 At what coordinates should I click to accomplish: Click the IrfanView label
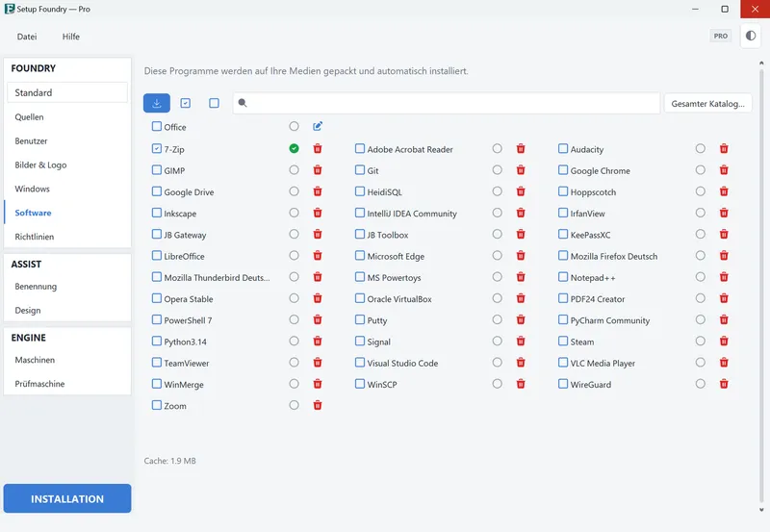tap(587, 214)
